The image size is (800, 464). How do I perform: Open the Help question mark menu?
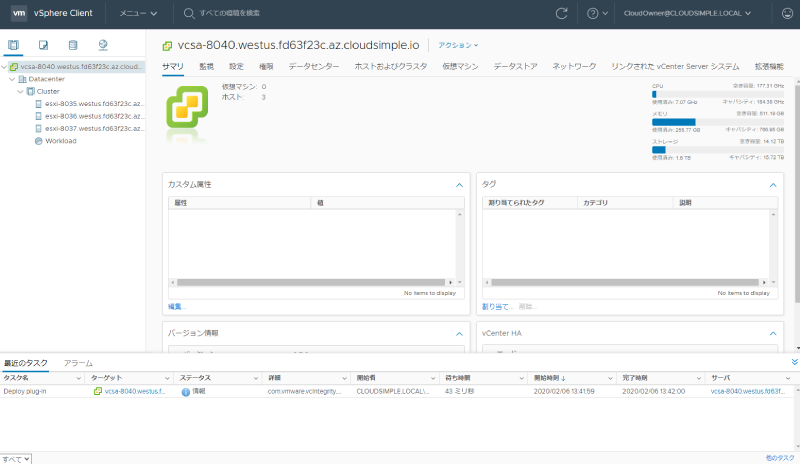click(597, 13)
